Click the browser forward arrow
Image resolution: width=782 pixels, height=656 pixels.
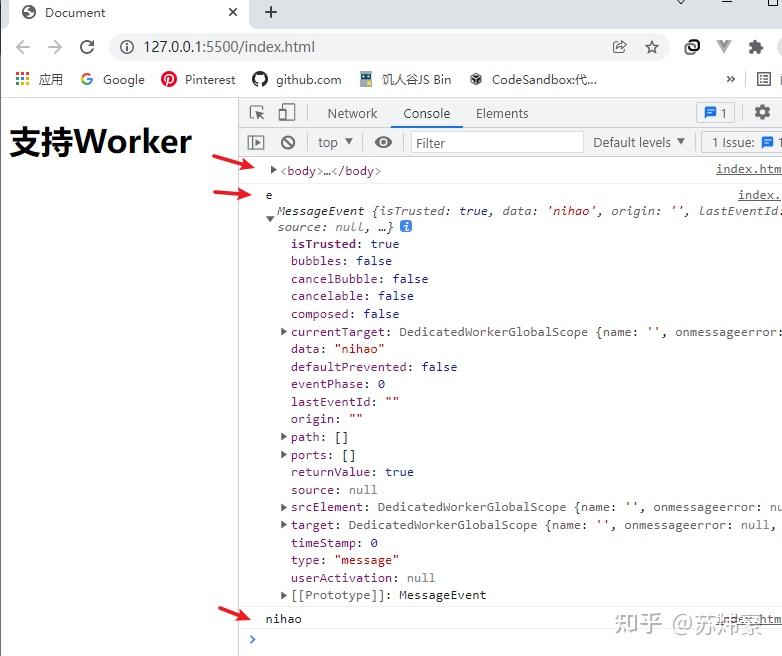coord(55,47)
